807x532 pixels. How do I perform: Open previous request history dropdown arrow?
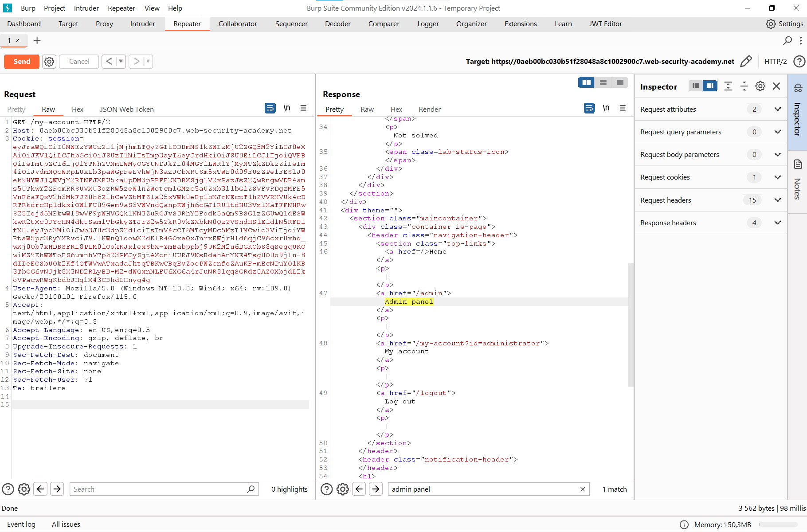(121, 62)
